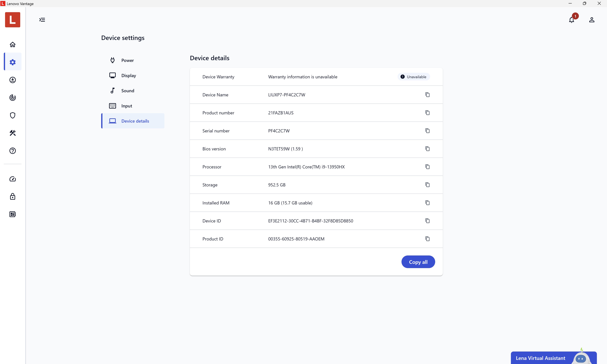Open the help question mark icon
The width and height of the screenshot is (607, 364).
coord(12,151)
